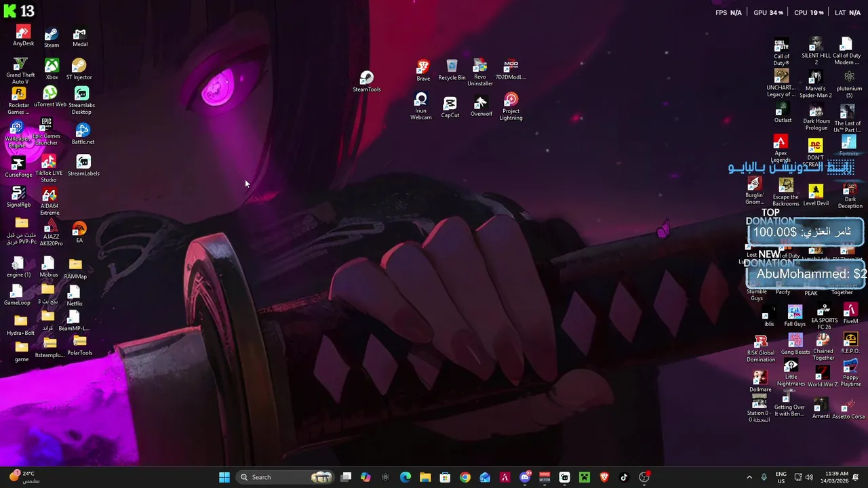Select the CapCut desktop icon

click(450, 107)
